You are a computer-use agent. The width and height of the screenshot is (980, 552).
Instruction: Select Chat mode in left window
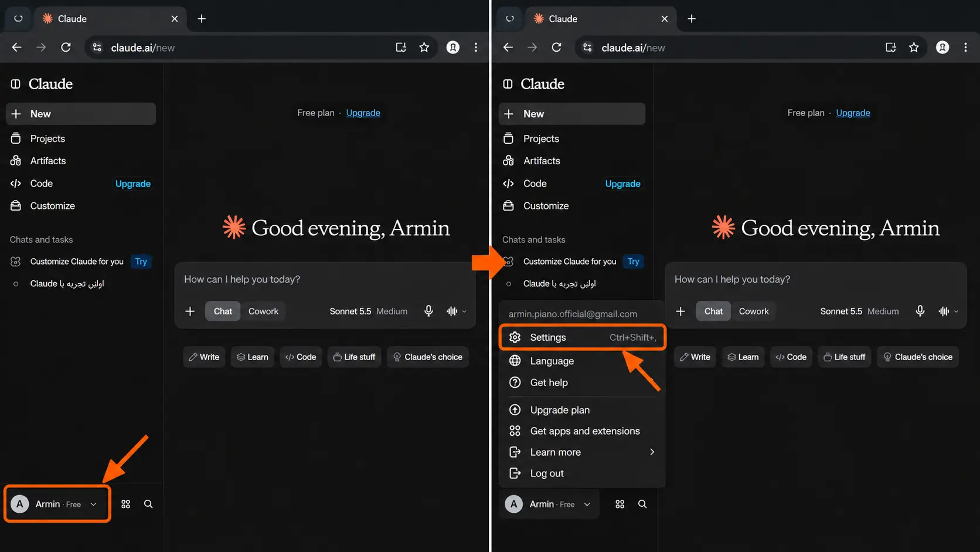pyautogui.click(x=223, y=311)
